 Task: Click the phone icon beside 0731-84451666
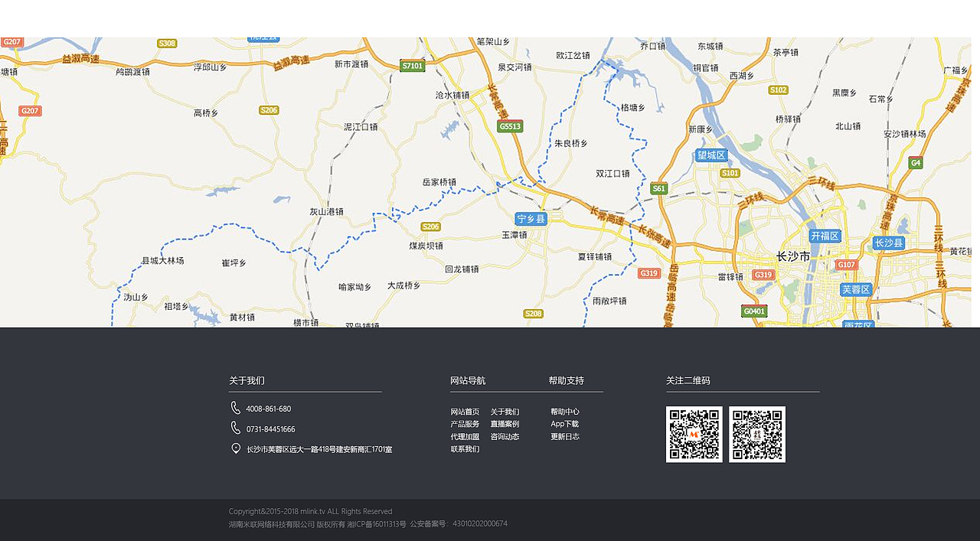point(236,428)
